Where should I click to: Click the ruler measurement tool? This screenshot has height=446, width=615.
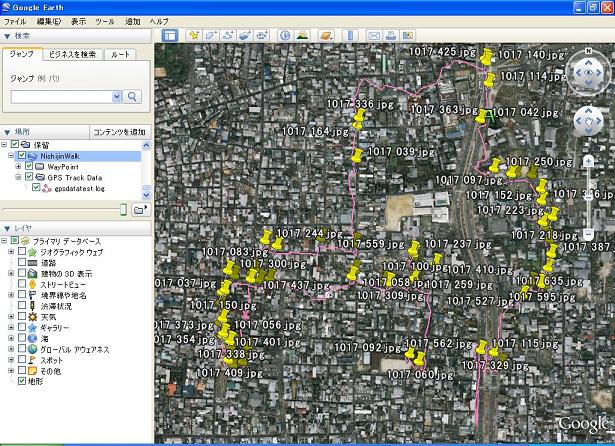(x=350, y=36)
